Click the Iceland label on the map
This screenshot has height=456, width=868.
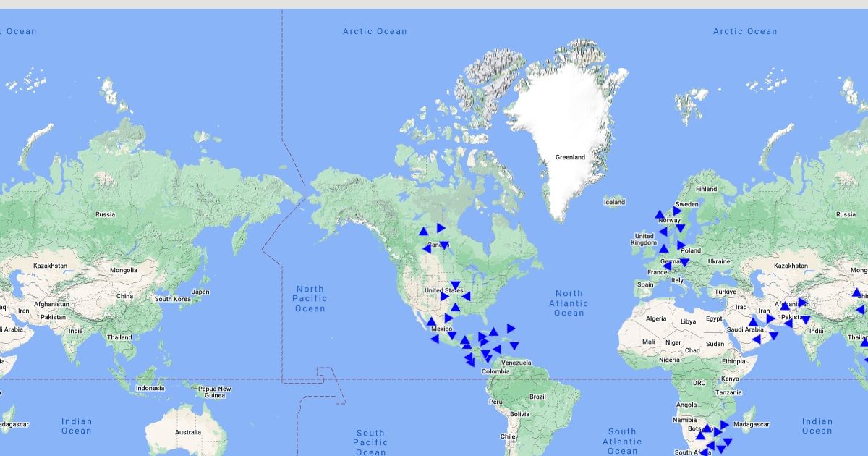[614, 202]
